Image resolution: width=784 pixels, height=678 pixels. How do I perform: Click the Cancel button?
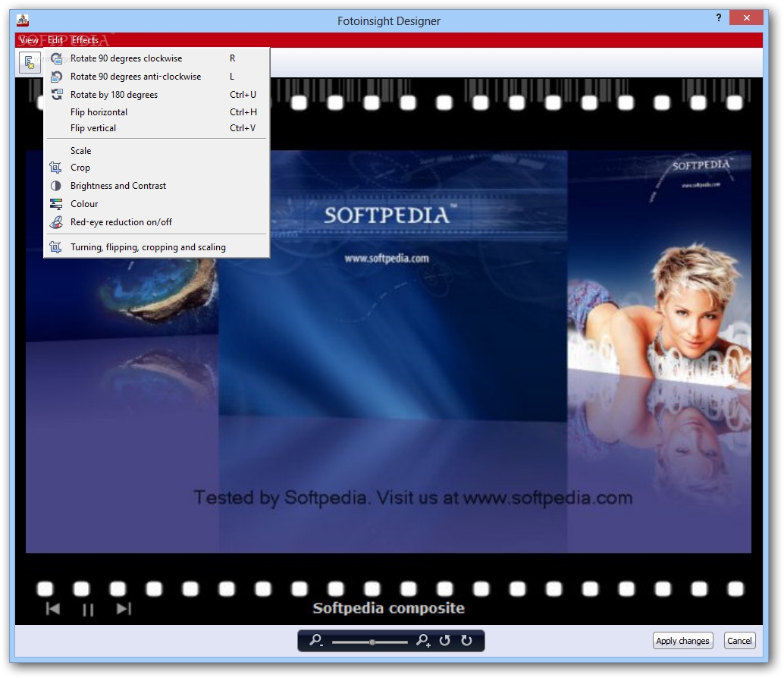click(739, 641)
